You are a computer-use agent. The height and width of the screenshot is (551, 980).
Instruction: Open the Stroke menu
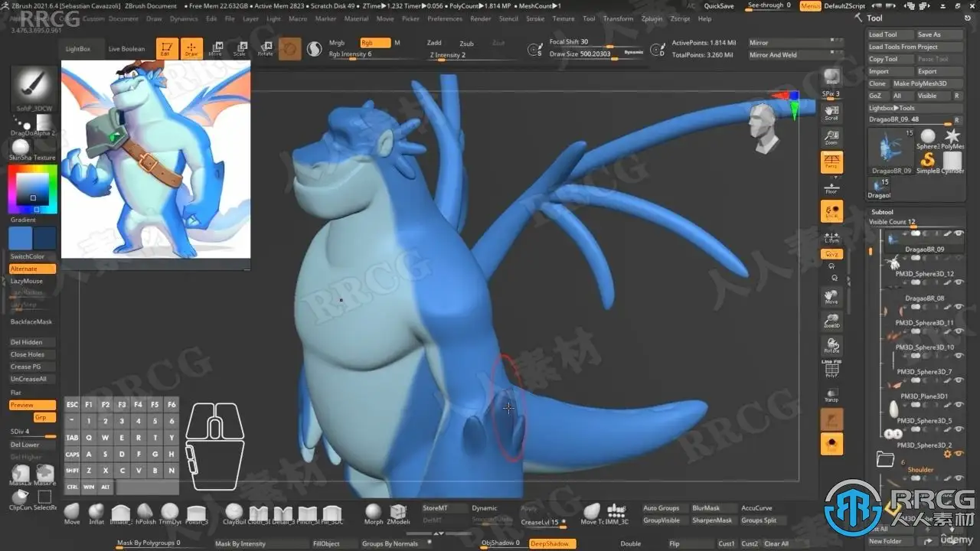click(535, 18)
